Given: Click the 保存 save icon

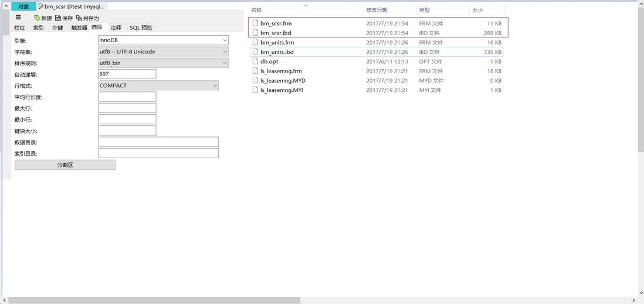Looking at the screenshot, I should (58, 18).
